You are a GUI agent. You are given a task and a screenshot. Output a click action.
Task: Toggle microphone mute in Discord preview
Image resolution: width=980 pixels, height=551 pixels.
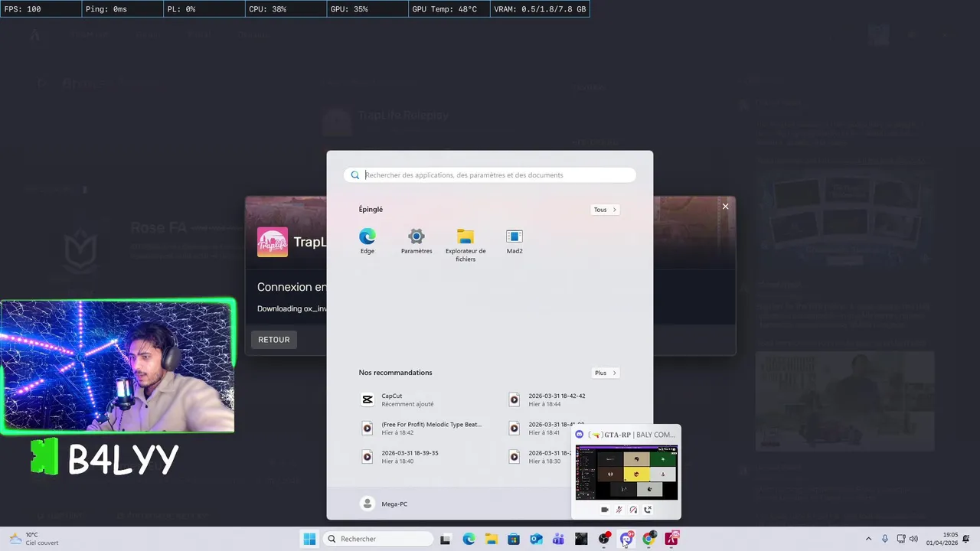[619, 510]
